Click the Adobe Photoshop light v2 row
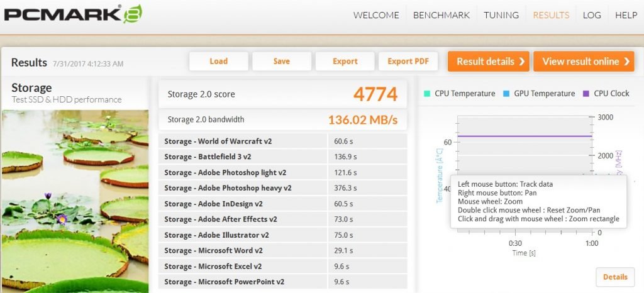Image resolution: width=644 pixels, height=293 pixels. [x=282, y=172]
